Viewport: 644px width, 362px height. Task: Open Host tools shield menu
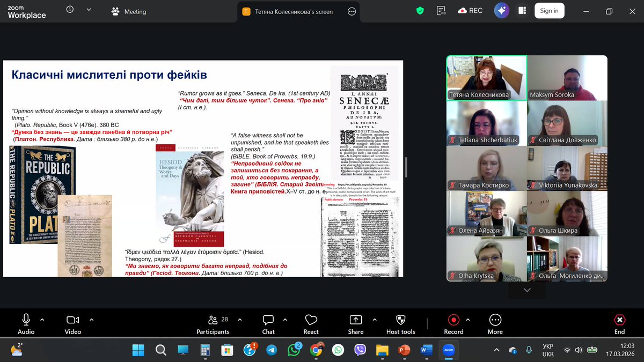click(x=401, y=324)
